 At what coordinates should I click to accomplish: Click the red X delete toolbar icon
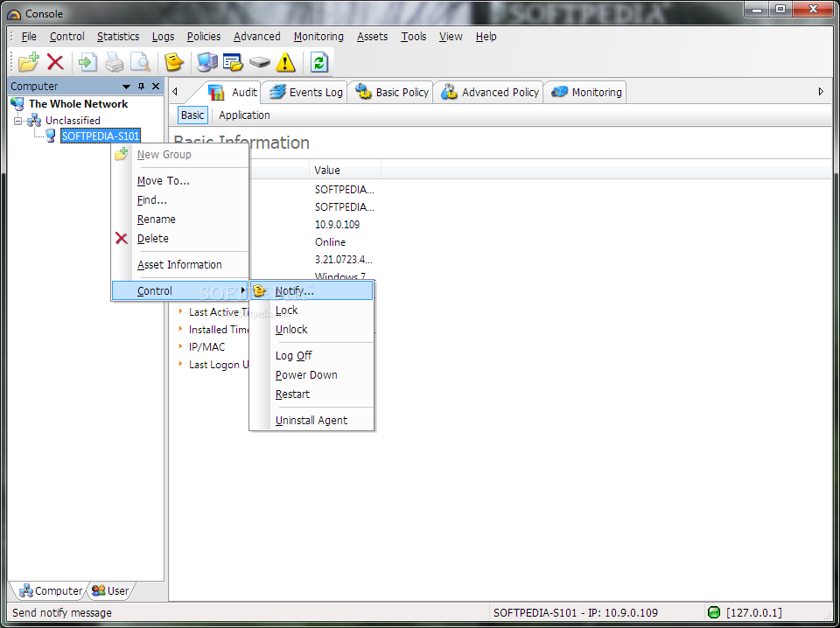tap(55, 62)
